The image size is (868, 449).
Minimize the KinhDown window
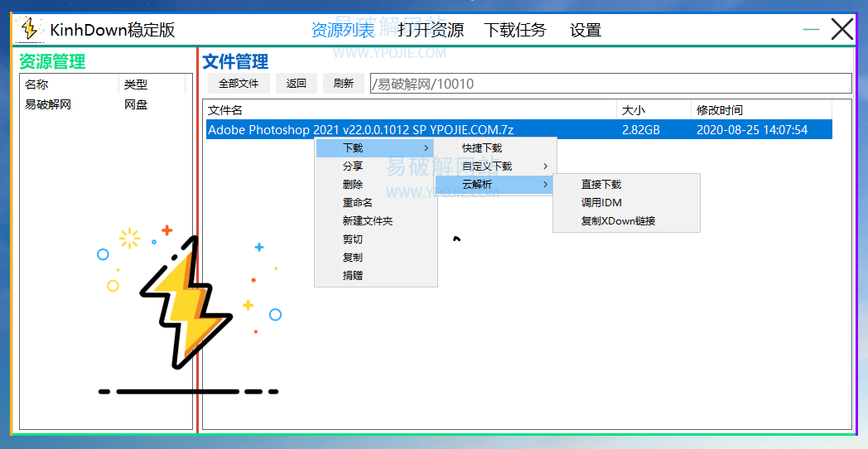[811, 29]
